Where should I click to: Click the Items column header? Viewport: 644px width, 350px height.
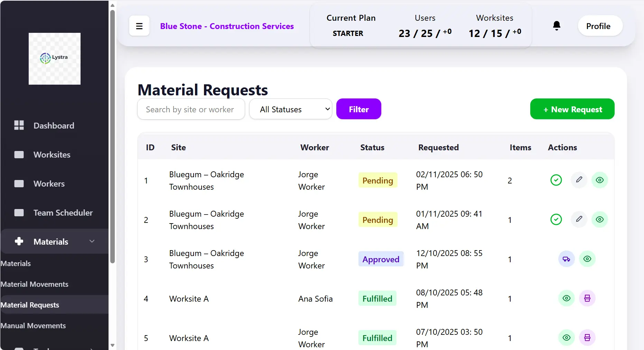pos(520,148)
